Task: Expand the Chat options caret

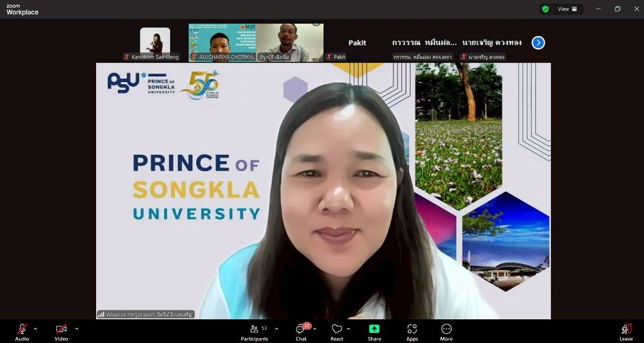Action: click(x=315, y=329)
